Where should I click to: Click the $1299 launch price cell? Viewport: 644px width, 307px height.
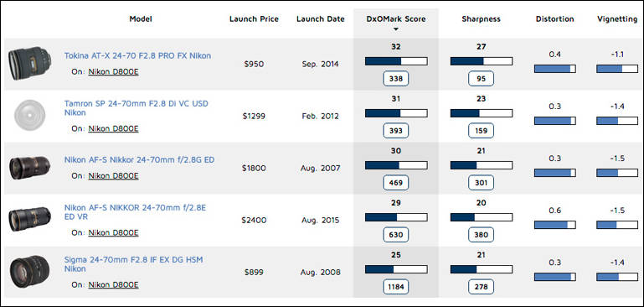coord(254,116)
